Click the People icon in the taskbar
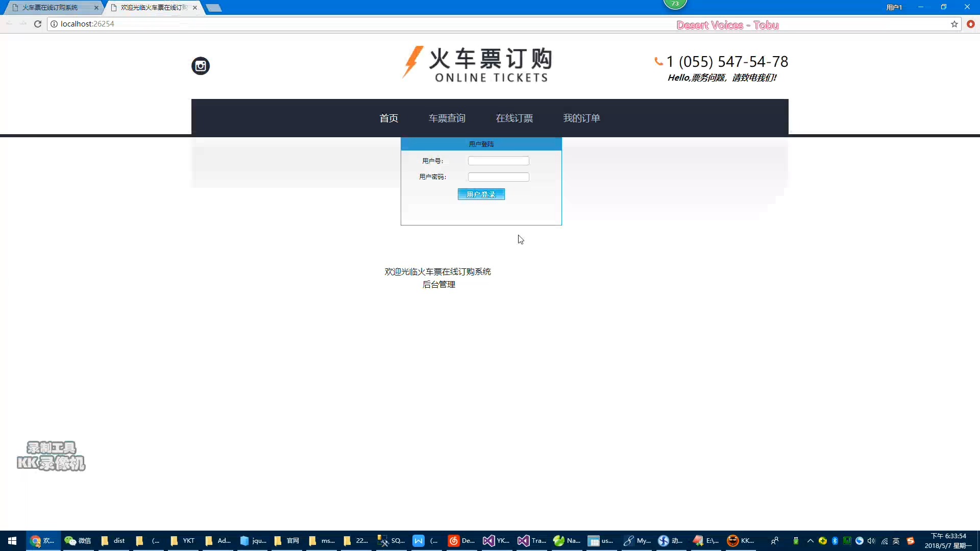This screenshot has height=551, width=980. point(775,541)
